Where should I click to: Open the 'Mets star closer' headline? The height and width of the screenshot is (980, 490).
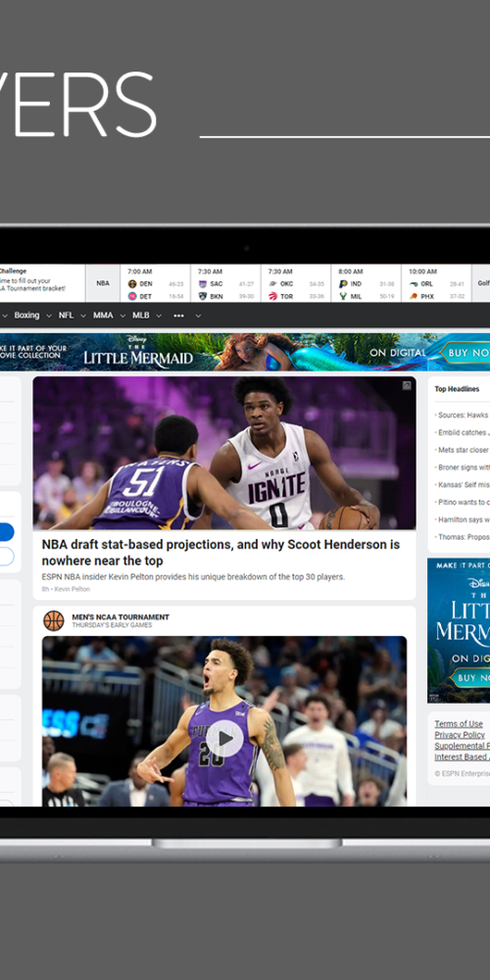463,450
